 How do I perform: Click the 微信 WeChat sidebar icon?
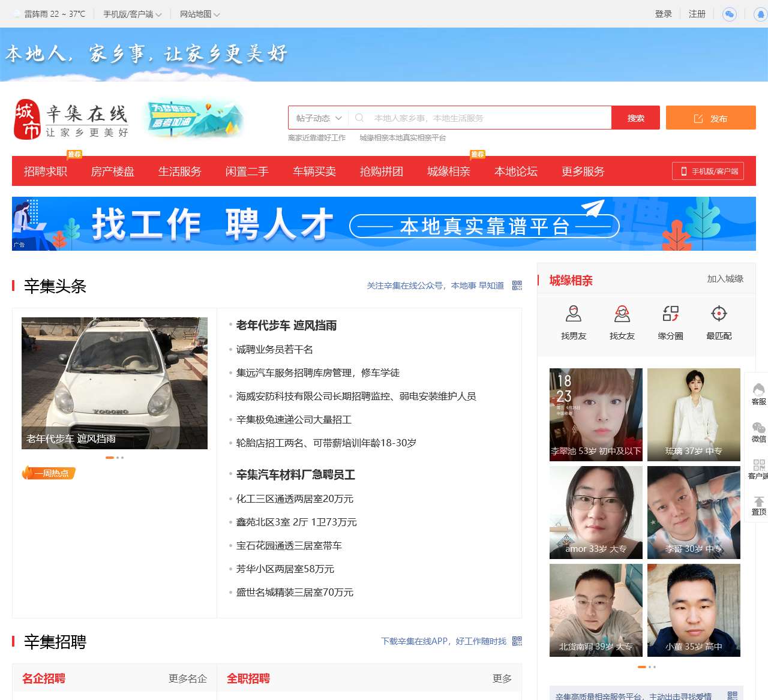point(758,431)
